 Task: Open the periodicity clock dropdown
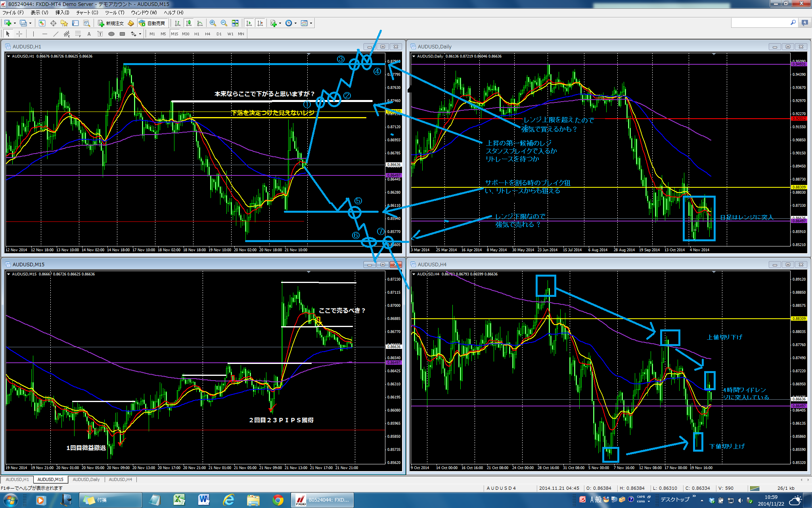(x=295, y=23)
